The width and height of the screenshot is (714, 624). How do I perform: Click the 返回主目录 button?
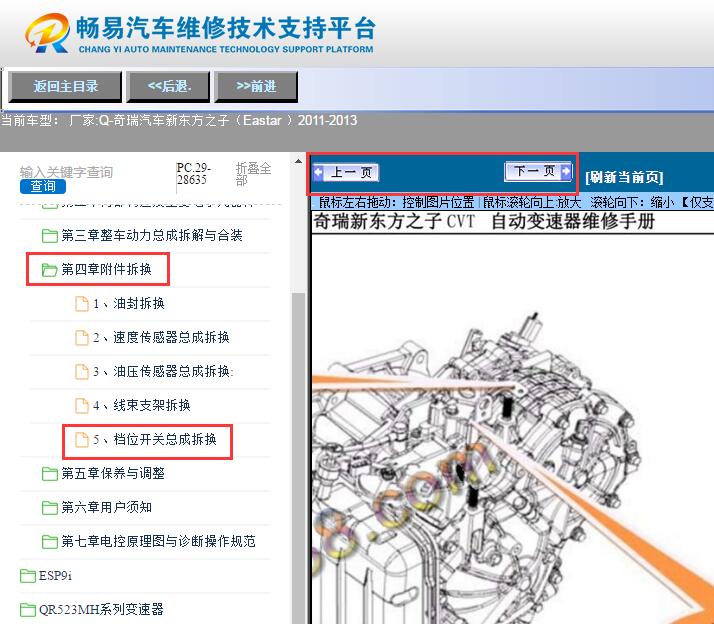[65, 86]
